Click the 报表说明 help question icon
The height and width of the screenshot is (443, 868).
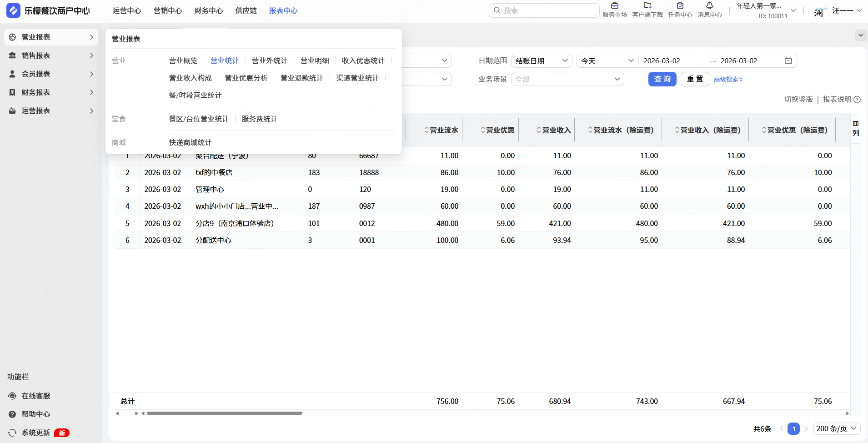point(857,100)
